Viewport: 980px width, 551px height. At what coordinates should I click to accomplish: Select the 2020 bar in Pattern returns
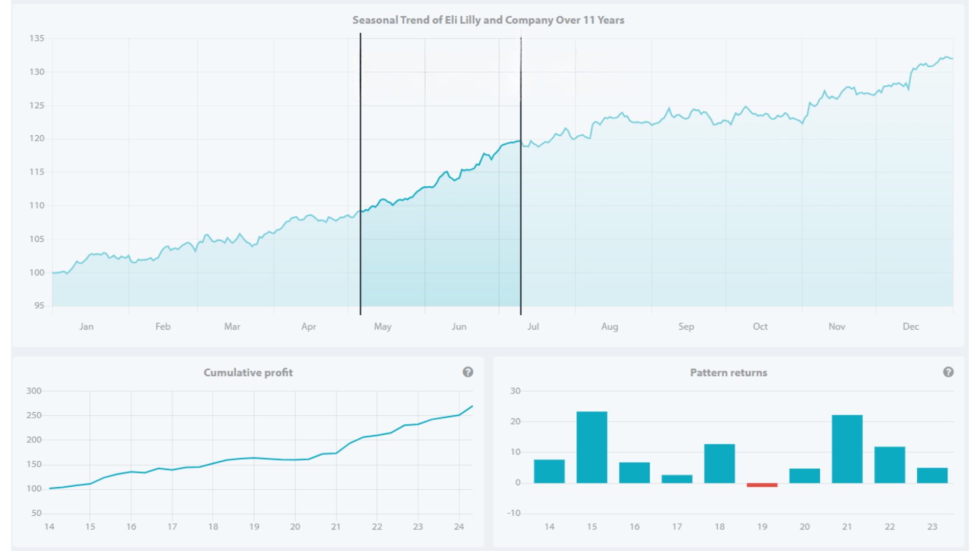click(804, 475)
